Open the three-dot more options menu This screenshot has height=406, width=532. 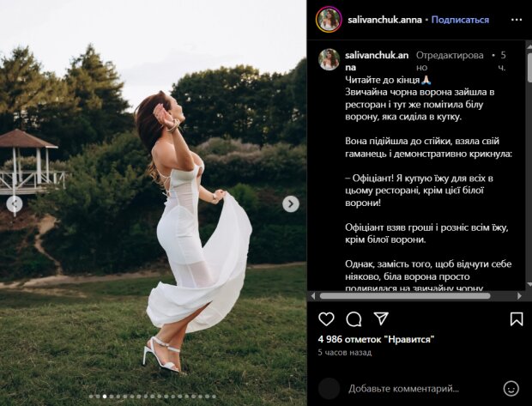[517, 19]
